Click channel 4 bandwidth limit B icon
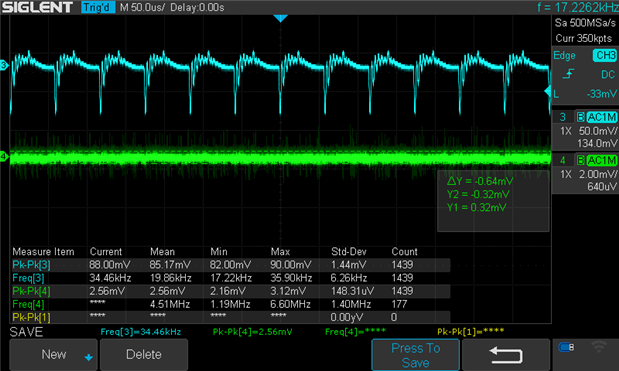 (x=580, y=160)
